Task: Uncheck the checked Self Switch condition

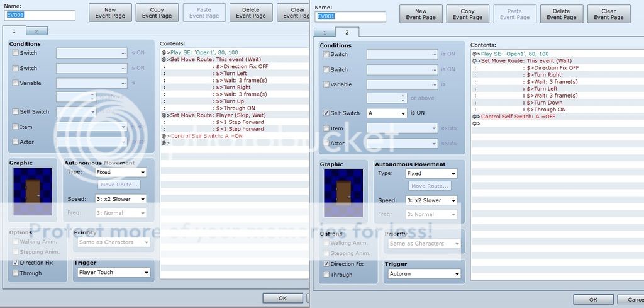Action: click(x=326, y=113)
